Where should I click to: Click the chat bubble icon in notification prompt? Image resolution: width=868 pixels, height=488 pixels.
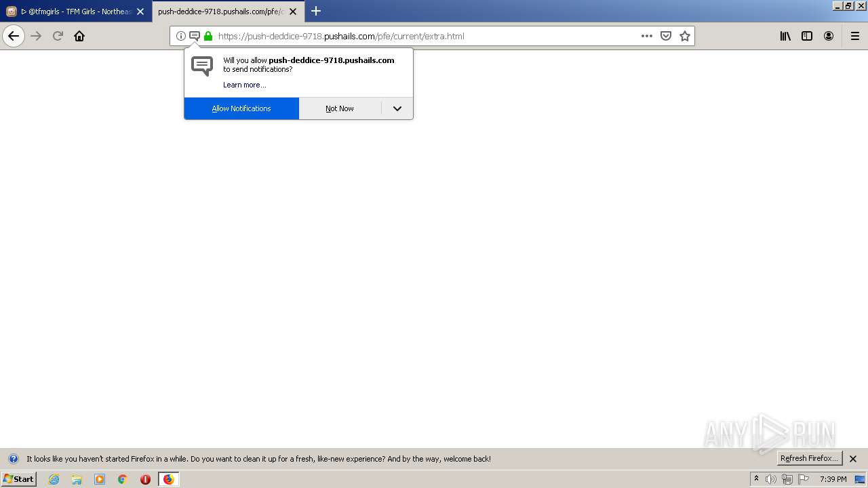pyautogui.click(x=202, y=66)
